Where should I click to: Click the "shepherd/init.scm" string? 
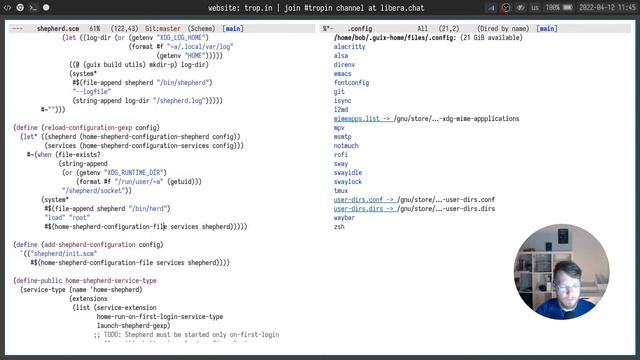(63, 253)
